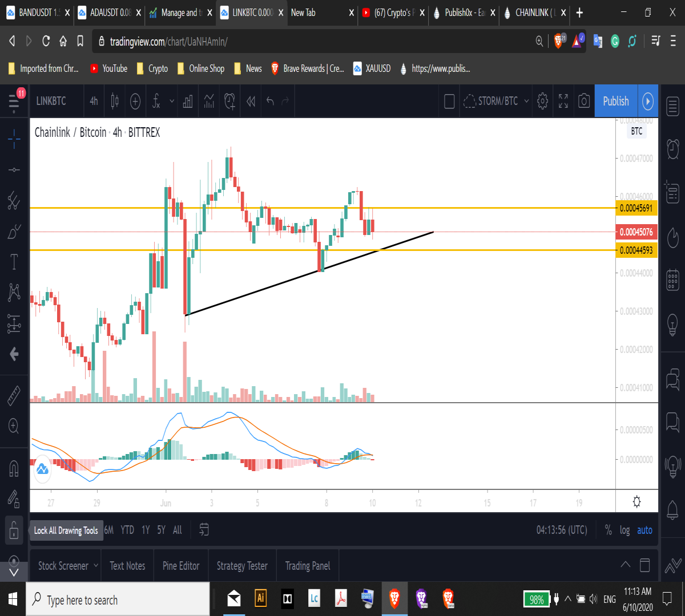Switch to the BANDUSDT browser tab

point(37,13)
